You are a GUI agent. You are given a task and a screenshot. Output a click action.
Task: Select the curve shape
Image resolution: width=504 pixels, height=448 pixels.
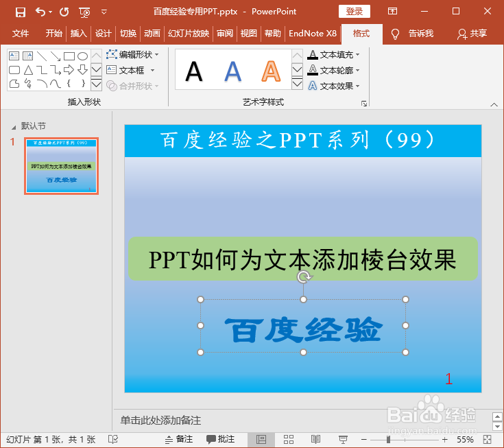tap(56, 84)
